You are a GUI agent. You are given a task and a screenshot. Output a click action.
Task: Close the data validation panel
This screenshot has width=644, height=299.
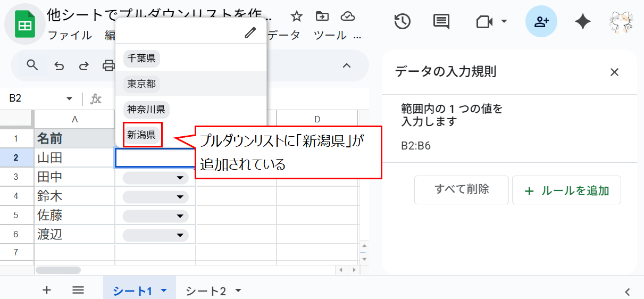614,72
